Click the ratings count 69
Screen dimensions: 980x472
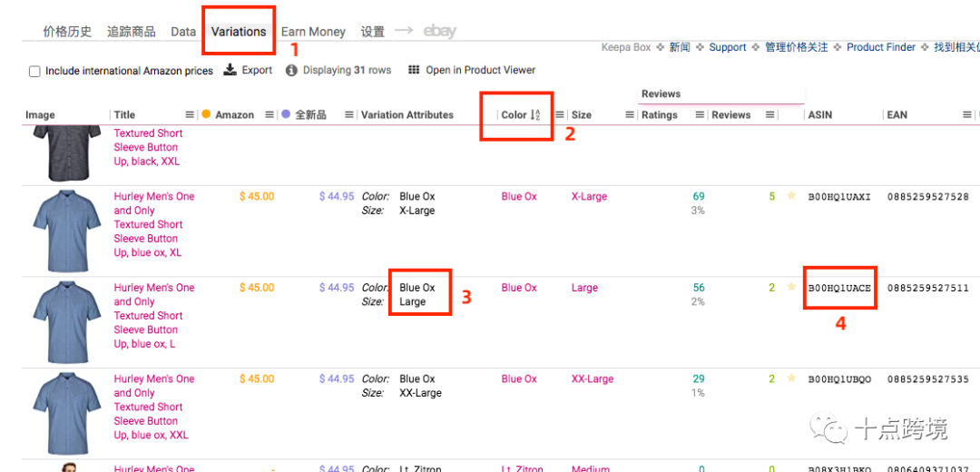tap(698, 196)
